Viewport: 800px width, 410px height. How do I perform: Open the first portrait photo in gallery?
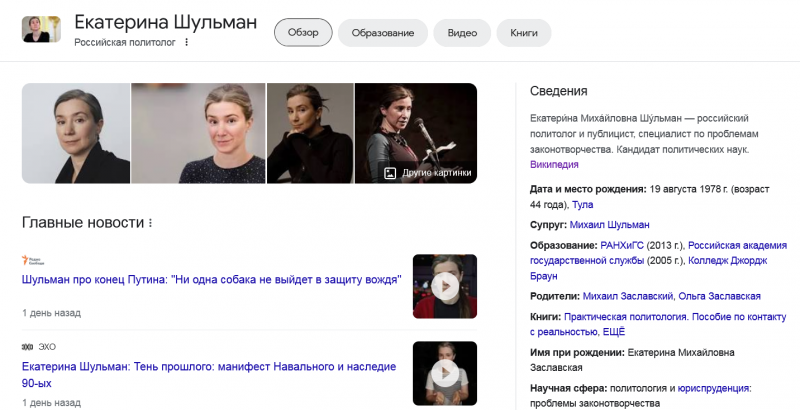(76, 133)
